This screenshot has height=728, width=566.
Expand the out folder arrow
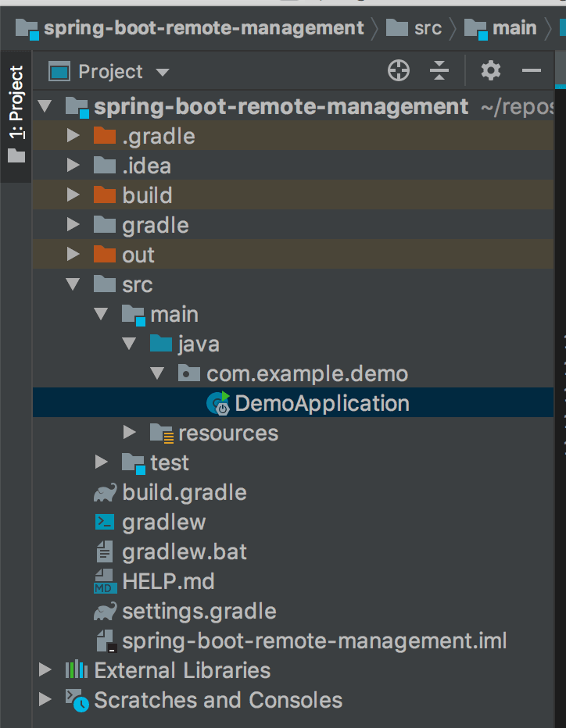click(x=73, y=255)
